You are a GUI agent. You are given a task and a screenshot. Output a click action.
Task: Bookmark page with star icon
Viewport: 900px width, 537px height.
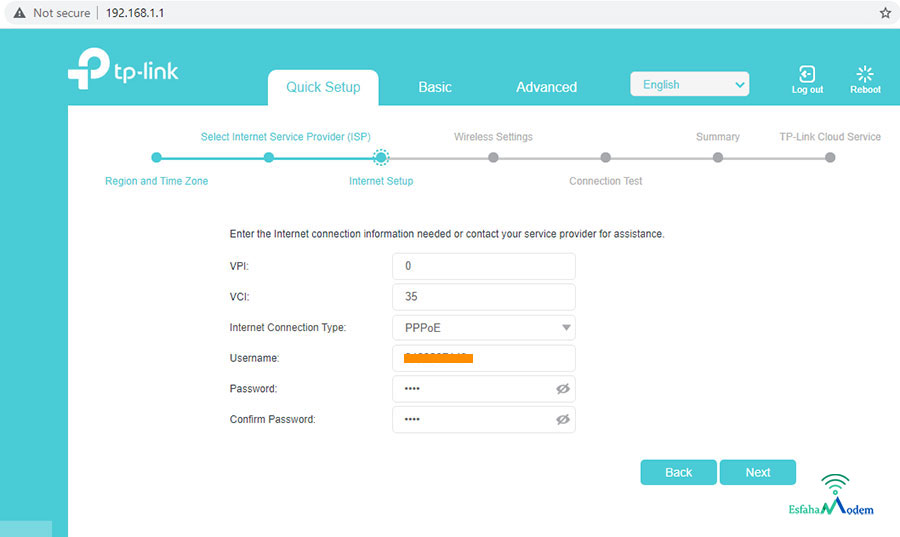point(885,13)
